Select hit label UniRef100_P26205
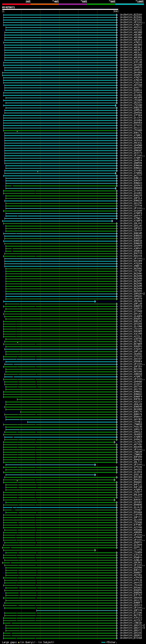 131,60
